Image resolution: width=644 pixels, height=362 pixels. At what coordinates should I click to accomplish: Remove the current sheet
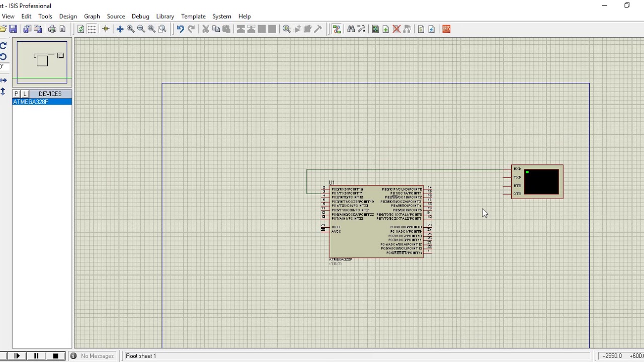[x=396, y=29]
